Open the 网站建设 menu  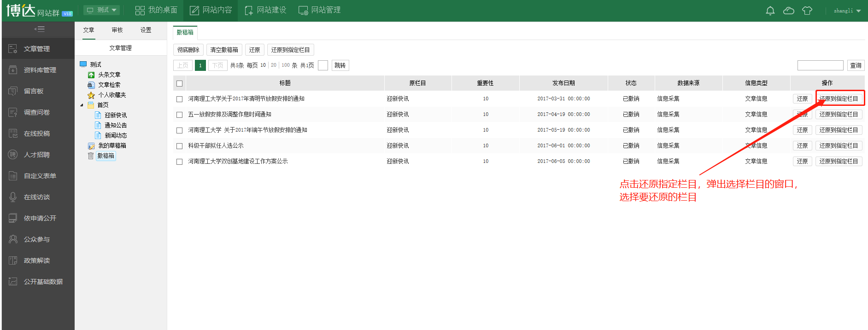pyautogui.click(x=265, y=10)
